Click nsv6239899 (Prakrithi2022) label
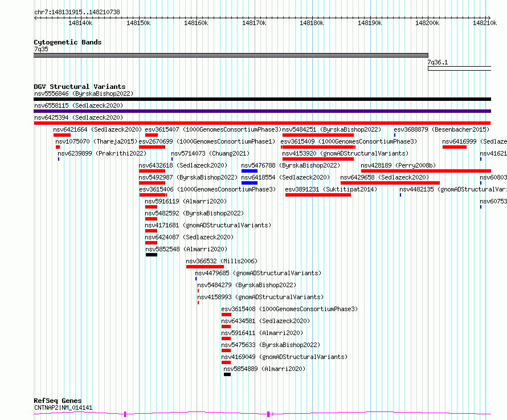 (102, 153)
